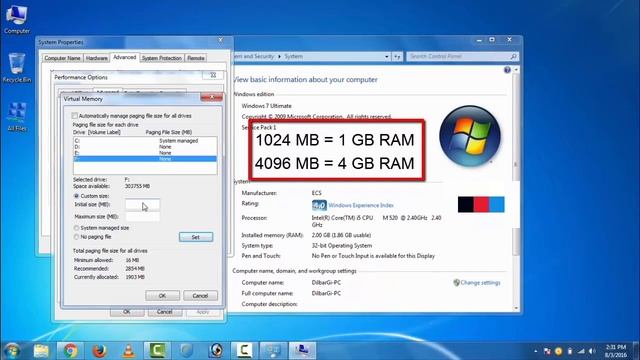This screenshot has width=640, height=360.
Task: Select the highlighted F: drive row
Action: pyautogui.click(x=145, y=159)
